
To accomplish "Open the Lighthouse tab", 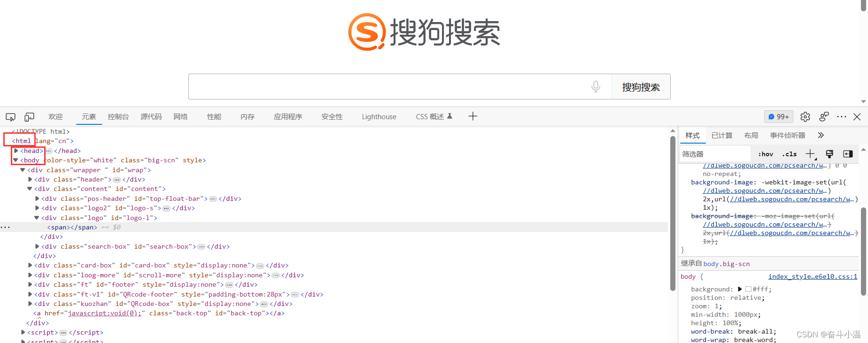I will pyautogui.click(x=379, y=117).
